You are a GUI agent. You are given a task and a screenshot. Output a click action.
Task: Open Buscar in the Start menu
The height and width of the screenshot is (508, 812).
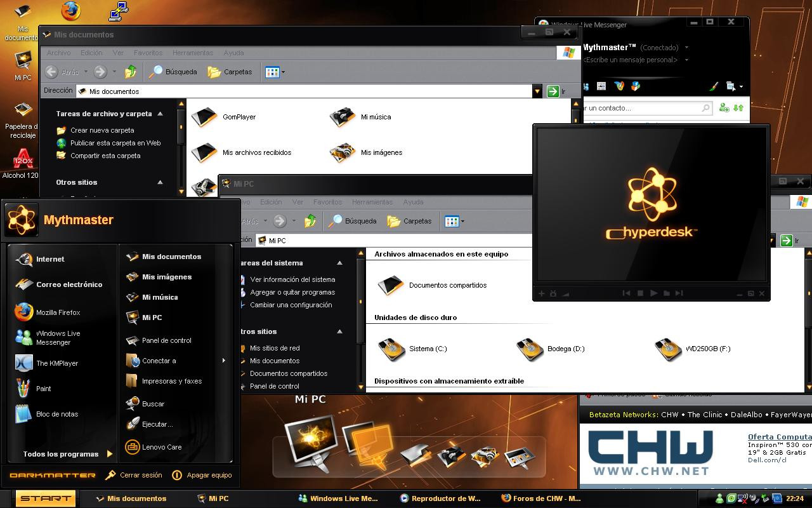coord(145,404)
